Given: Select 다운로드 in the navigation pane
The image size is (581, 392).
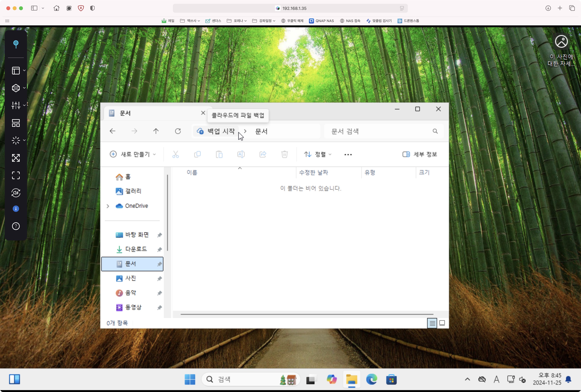Looking at the screenshot, I should click(136, 249).
